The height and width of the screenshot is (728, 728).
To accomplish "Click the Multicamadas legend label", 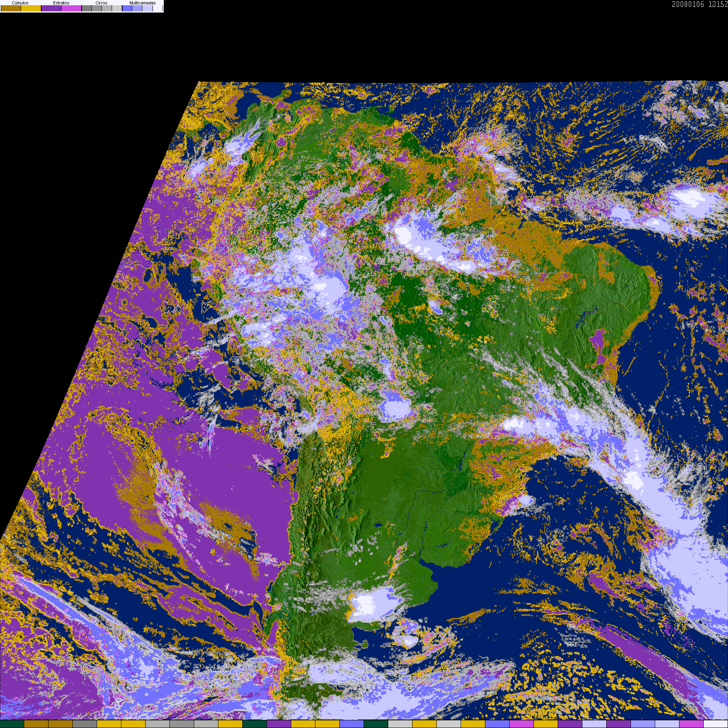I will (142, 3).
